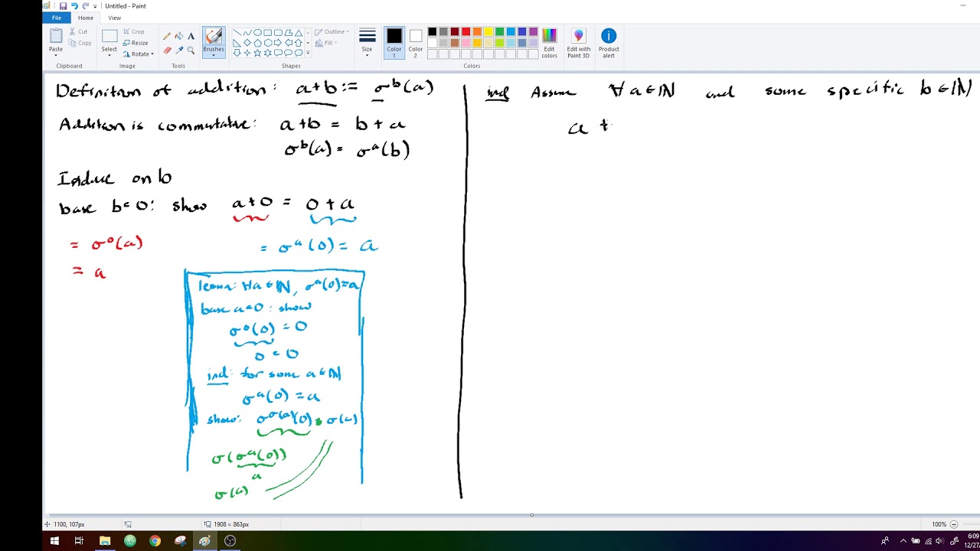The image size is (980, 551).
Task: Choose the Right arrow shape
Action: point(278,43)
